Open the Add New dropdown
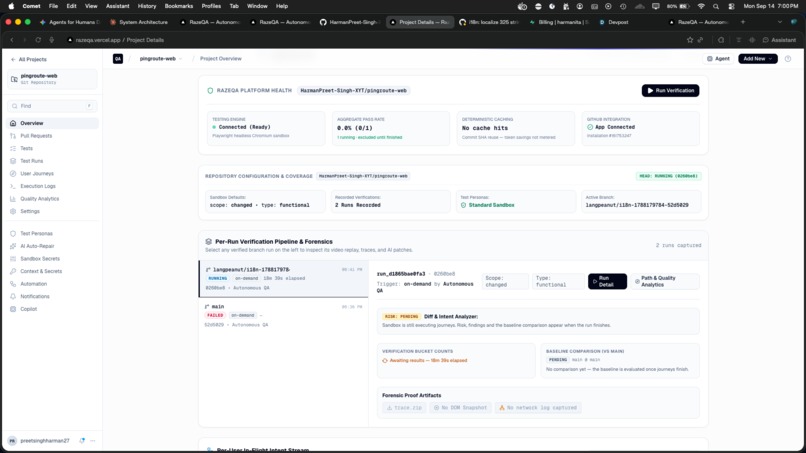This screenshot has height=453, width=806. point(758,59)
